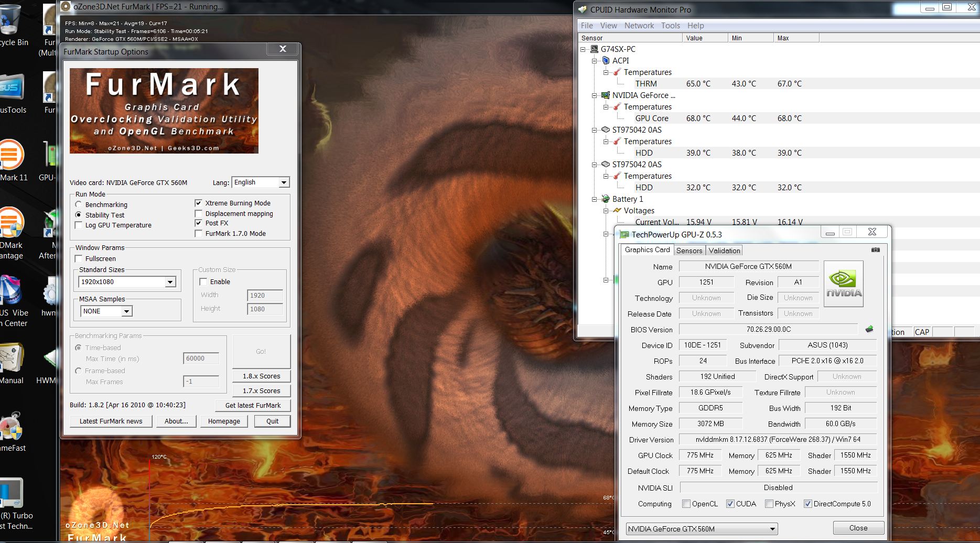The image size is (980, 543).
Task: Select the Voltages lightning icon
Action: coord(617,211)
